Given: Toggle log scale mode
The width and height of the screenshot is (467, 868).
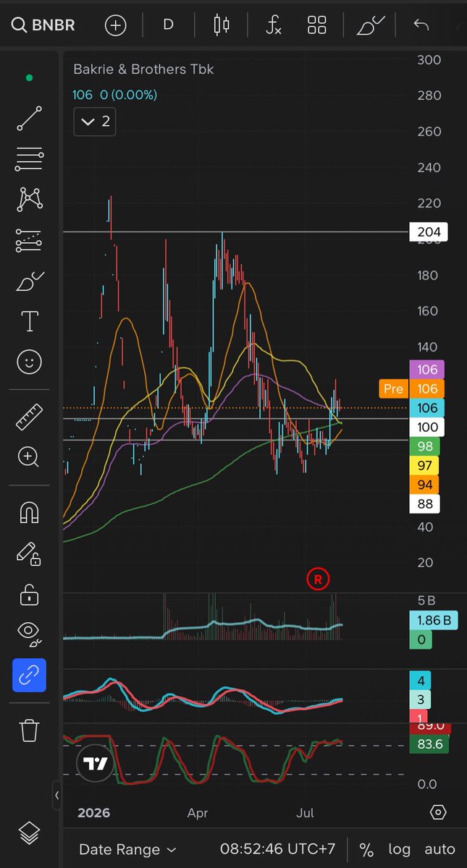Looking at the screenshot, I should tap(399, 849).
